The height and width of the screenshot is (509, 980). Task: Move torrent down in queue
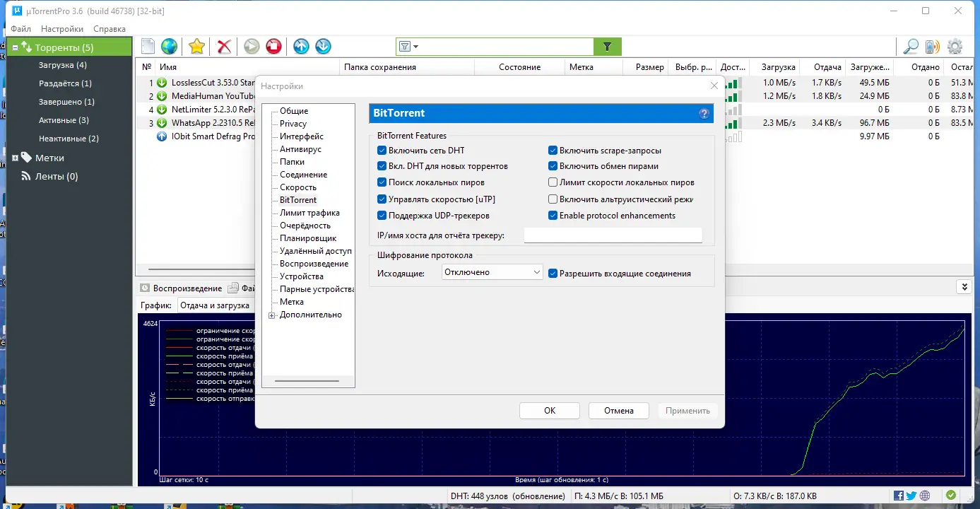click(322, 46)
